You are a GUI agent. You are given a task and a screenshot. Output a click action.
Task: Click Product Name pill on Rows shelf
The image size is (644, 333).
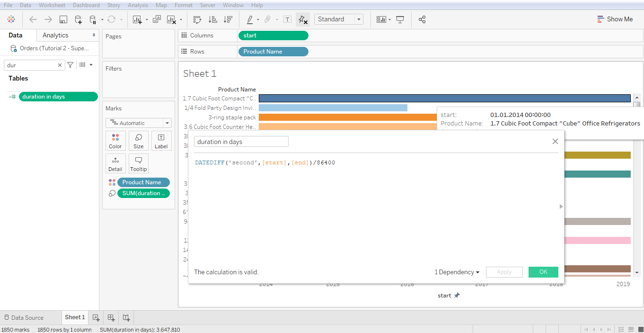pos(273,52)
